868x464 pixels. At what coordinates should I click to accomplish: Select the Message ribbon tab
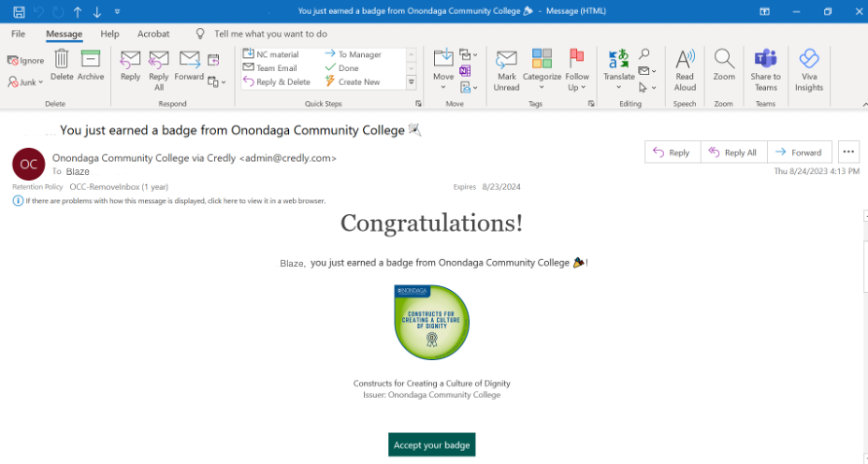pos(65,34)
